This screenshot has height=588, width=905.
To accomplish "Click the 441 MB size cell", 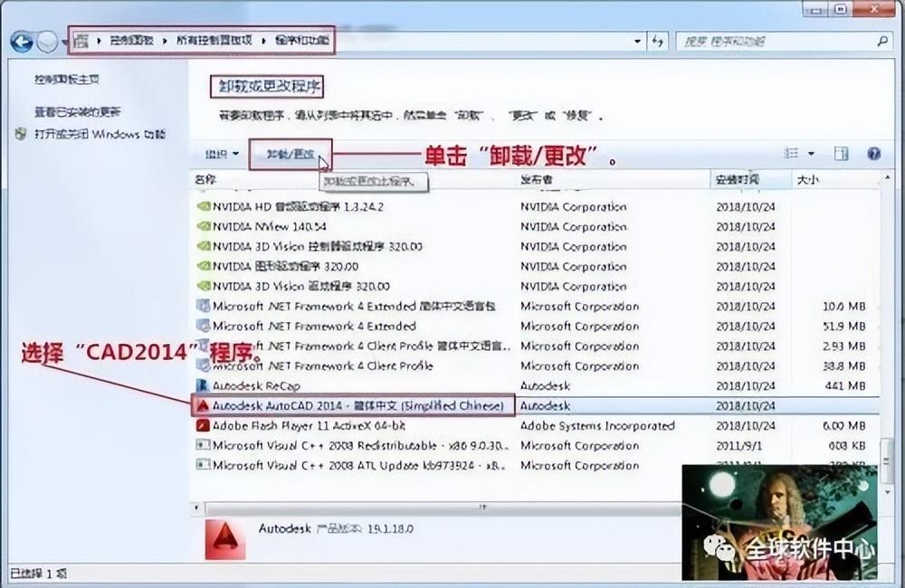I will [845, 385].
